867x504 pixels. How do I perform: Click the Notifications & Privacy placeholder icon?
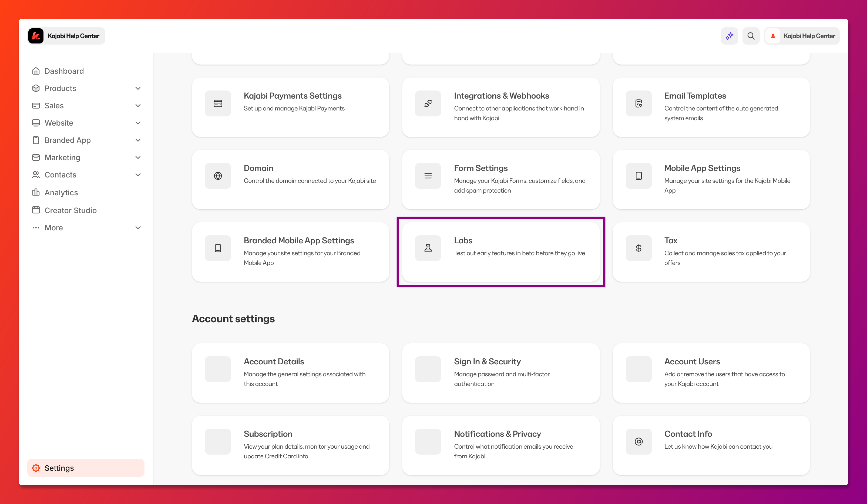(x=428, y=441)
